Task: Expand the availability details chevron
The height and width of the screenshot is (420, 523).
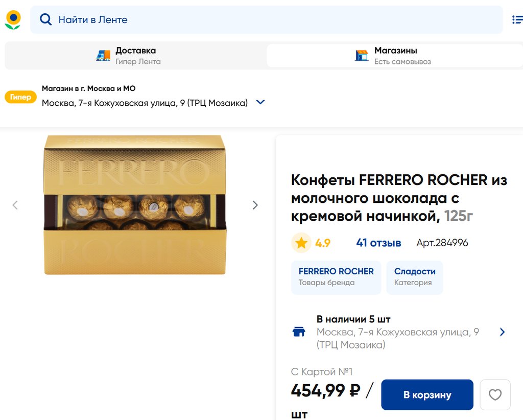Action: [503, 332]
